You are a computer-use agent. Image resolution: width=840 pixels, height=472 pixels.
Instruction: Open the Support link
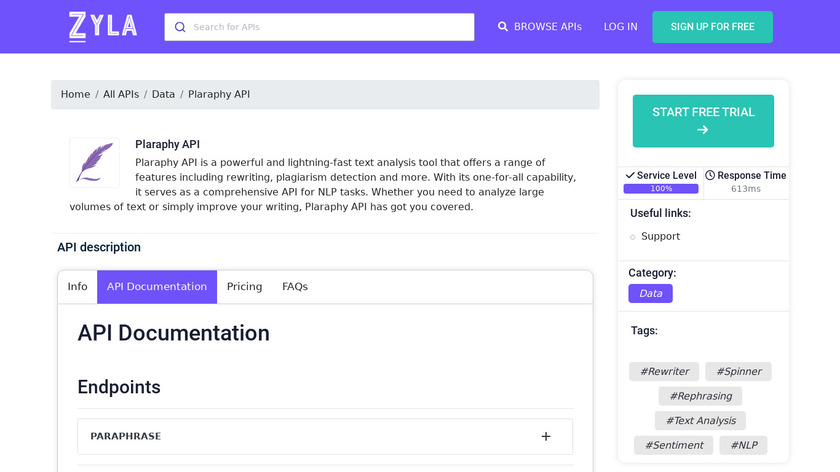pyautogui.click(x=660, y=237)
